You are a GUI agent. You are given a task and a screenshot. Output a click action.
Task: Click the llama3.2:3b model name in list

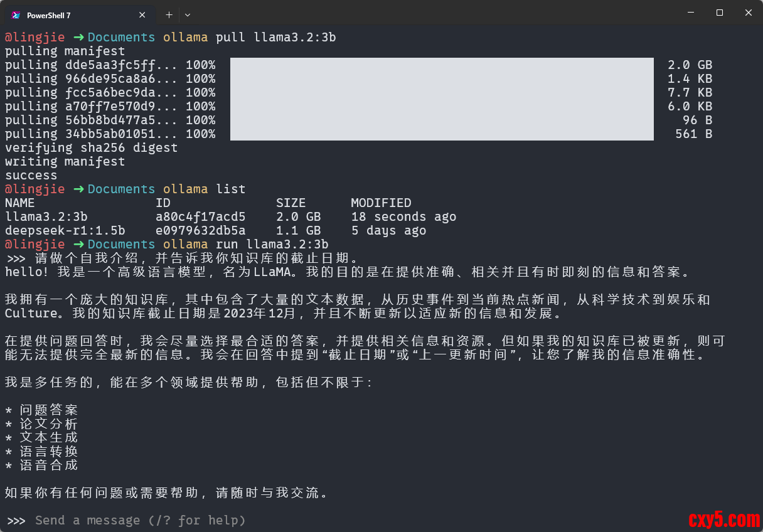click(46, 216)
